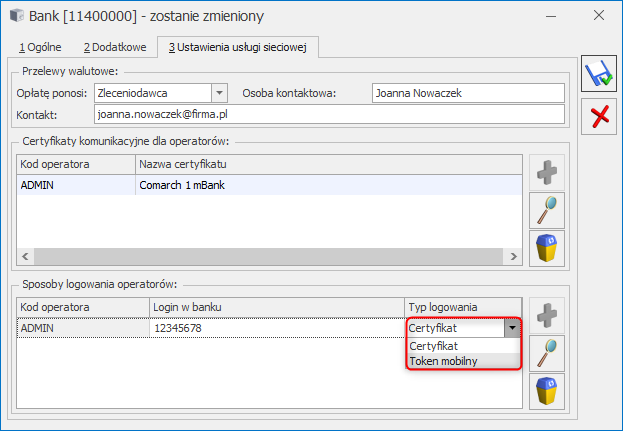View login method with magnifier icon

[x=546, y=352]
